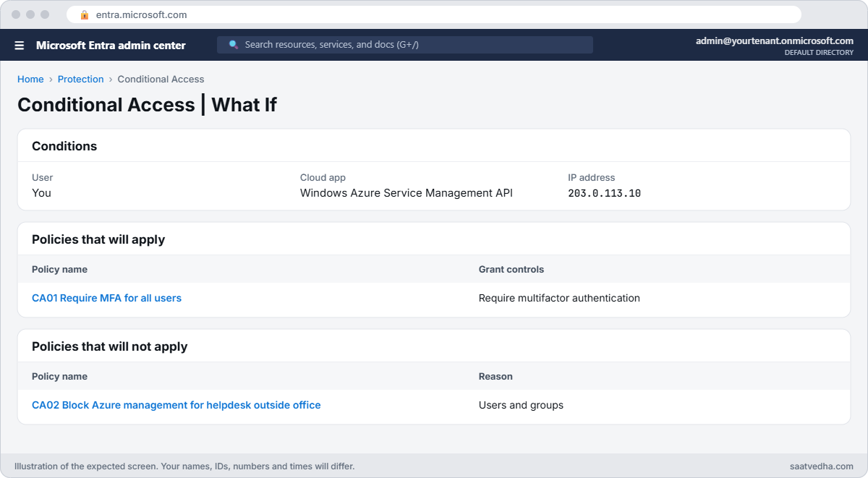Image resolution: width=868 pixels, height=478 pixels.
Task: Select Windows Azure Service Management API value
Action: pos(407,193)
